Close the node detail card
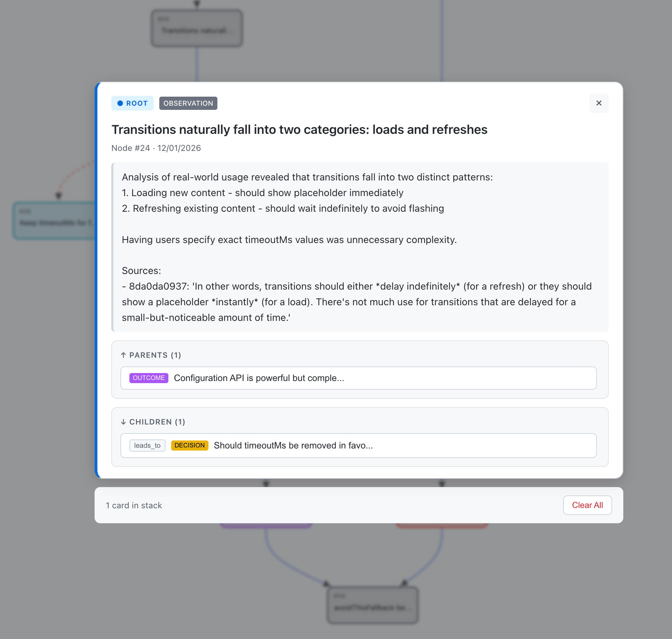 [x=599, y=103]
